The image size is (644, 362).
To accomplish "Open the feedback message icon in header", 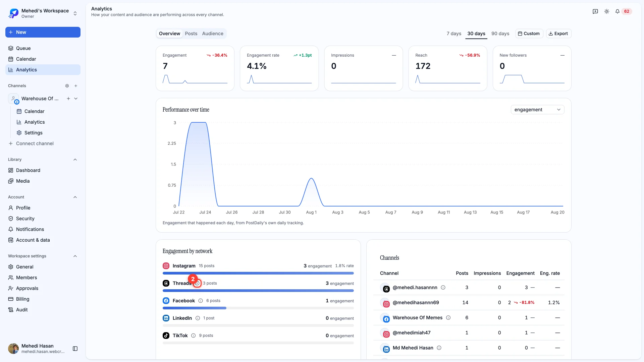I will tap(595, 11).
